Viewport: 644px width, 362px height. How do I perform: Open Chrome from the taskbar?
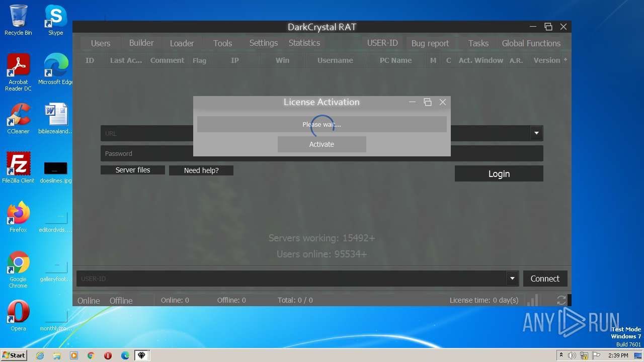pyautogui.click(x=91, y=355)
